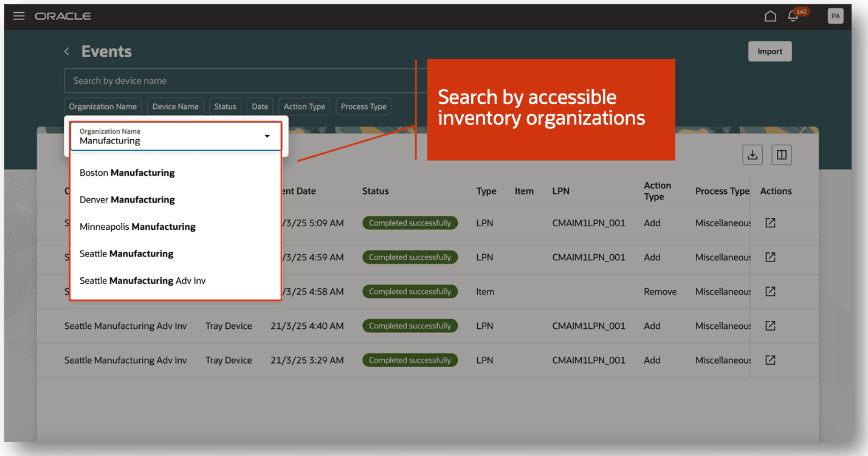The width and height of the screenshot is (868, 456).
Task: Click the Status column header
Action: click(375, 191)
